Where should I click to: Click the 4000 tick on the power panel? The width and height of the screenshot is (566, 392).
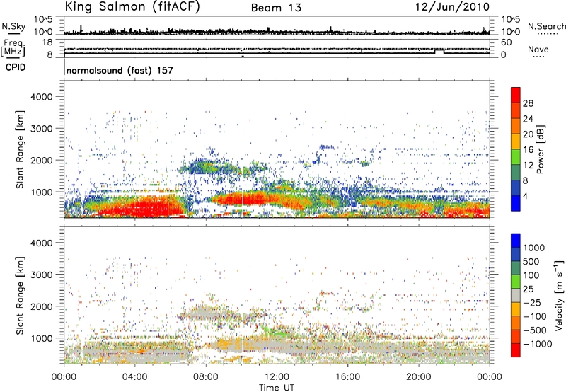[x=41, y=97]
